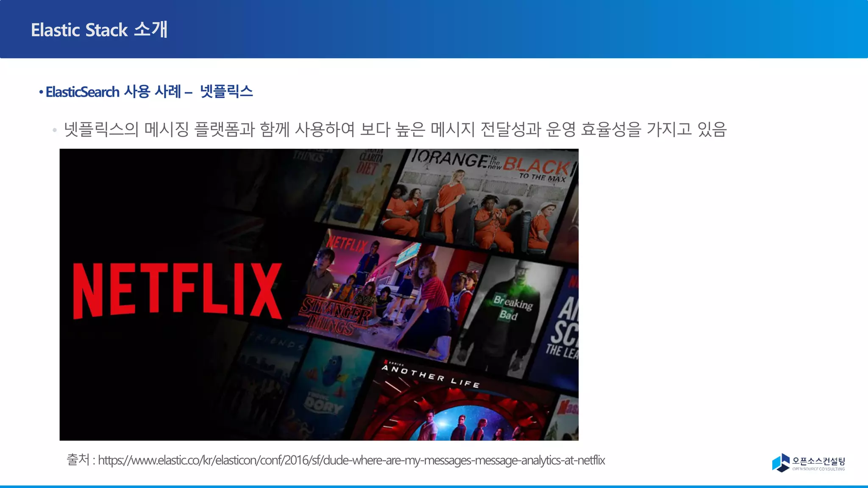Click the blue bullet before ElasticSearch heading
This screenshot has height=488, width=868.
tap(41, 92)
